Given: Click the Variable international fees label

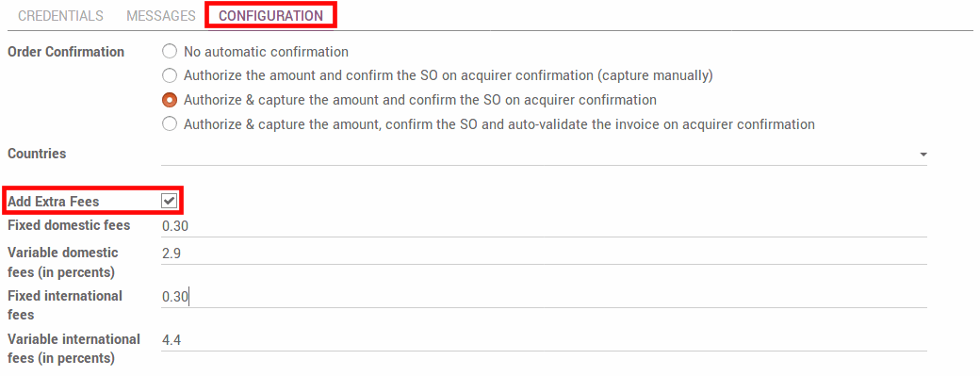Looking at the screenshot, I should coord(73,349).
